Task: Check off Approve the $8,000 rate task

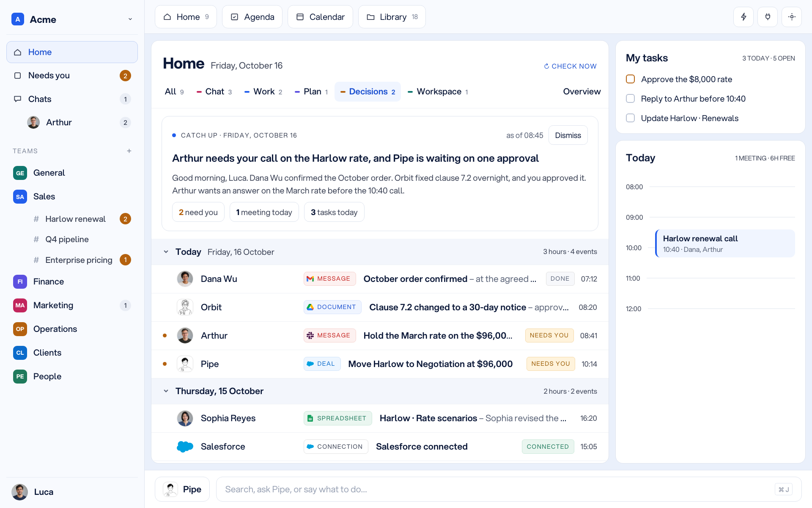Action: (x=630, y=79)
